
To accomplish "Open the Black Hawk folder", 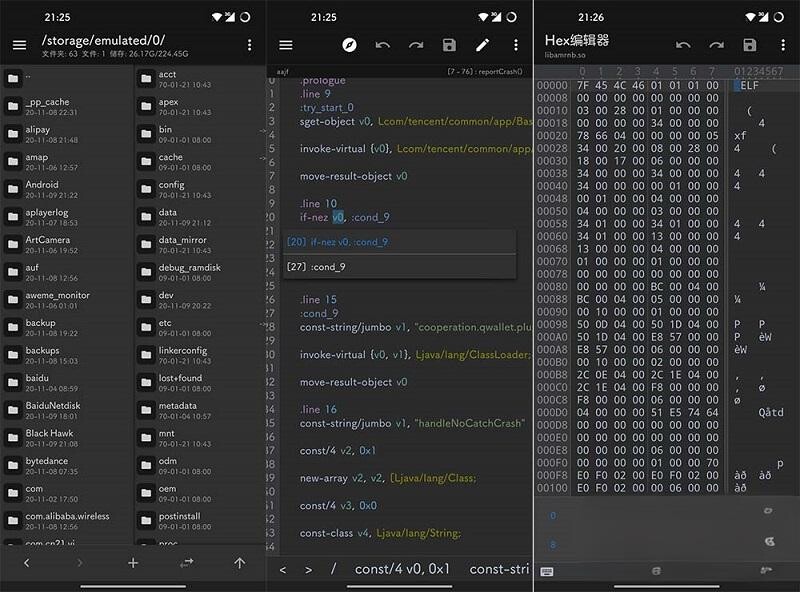I will 66,437.
